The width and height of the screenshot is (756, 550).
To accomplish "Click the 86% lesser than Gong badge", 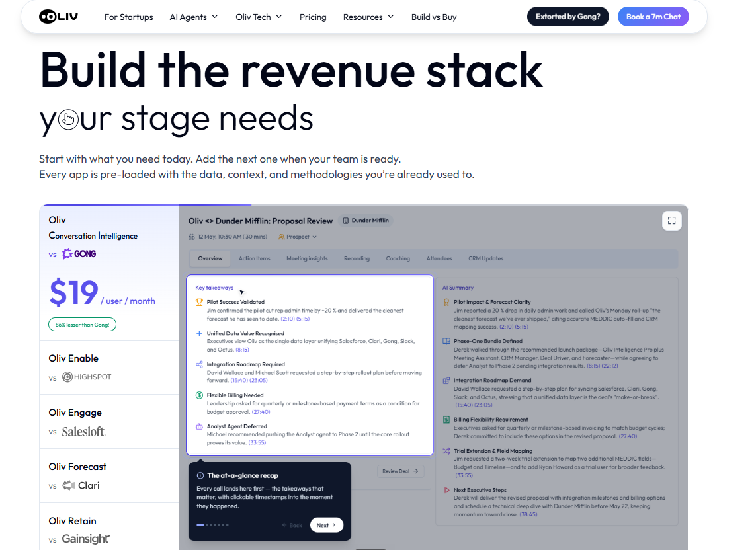I will (83, 325).
